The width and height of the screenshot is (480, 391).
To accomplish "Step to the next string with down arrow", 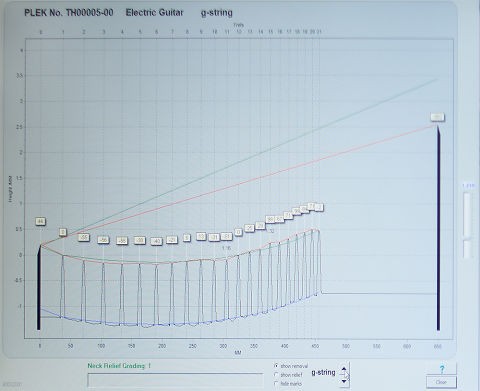I will click(x=344, y=381).
